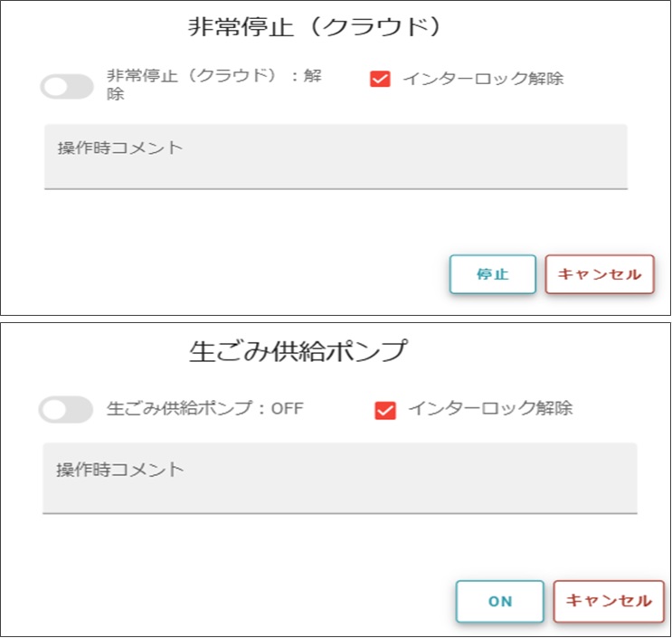
Task: Click the gray switch knob beside 非常停止（クラウド）：解除
Action: (x=54, y=87)
